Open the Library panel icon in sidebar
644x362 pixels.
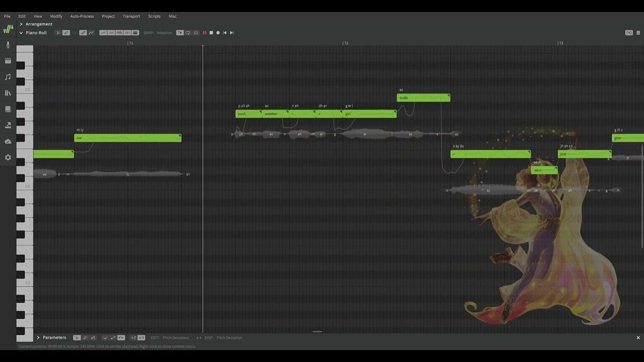8,93
